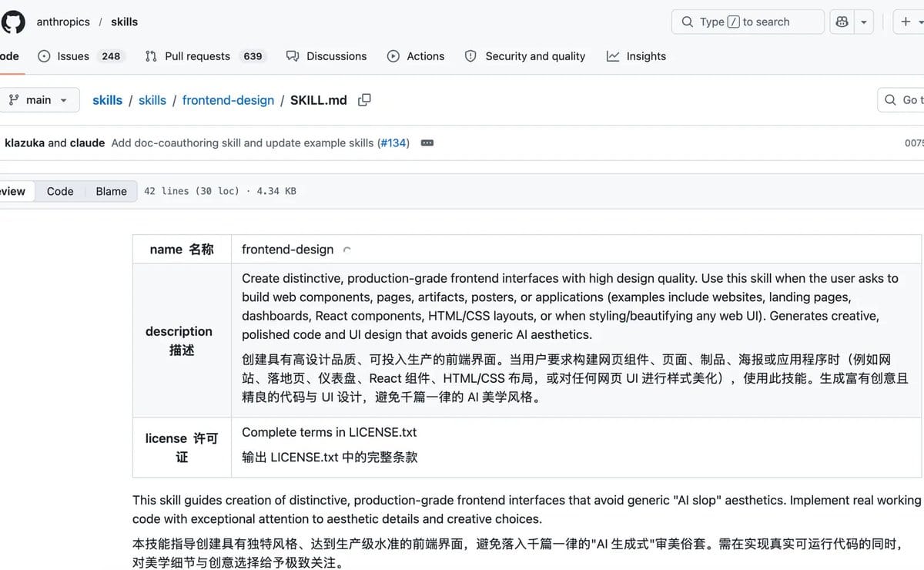
Task: Open the skills repository name link
Action: coord(124,22)
